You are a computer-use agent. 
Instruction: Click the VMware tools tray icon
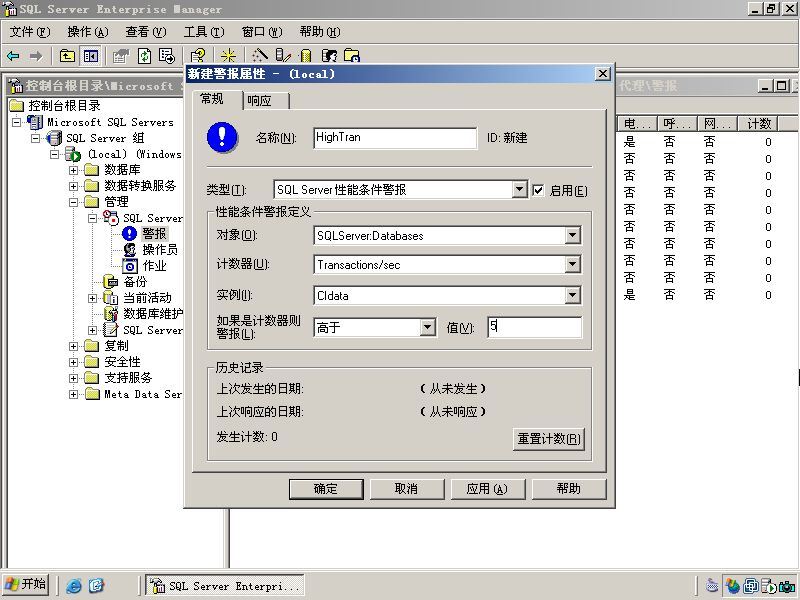(751, 586)
